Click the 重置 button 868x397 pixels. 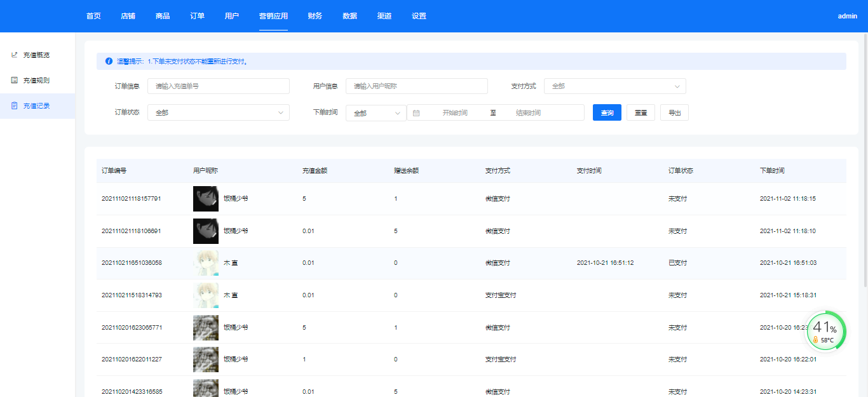(x=641, y=112)
